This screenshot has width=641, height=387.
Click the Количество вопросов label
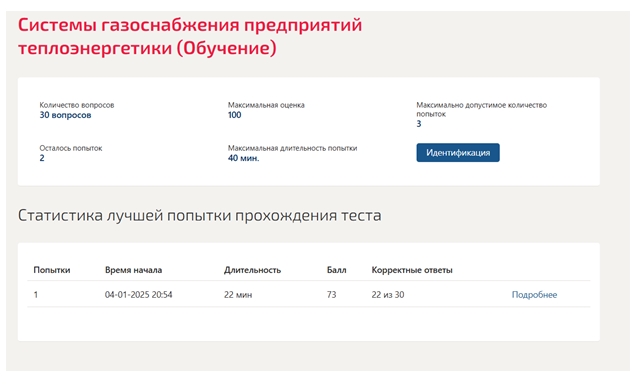[x=77, y=105]
